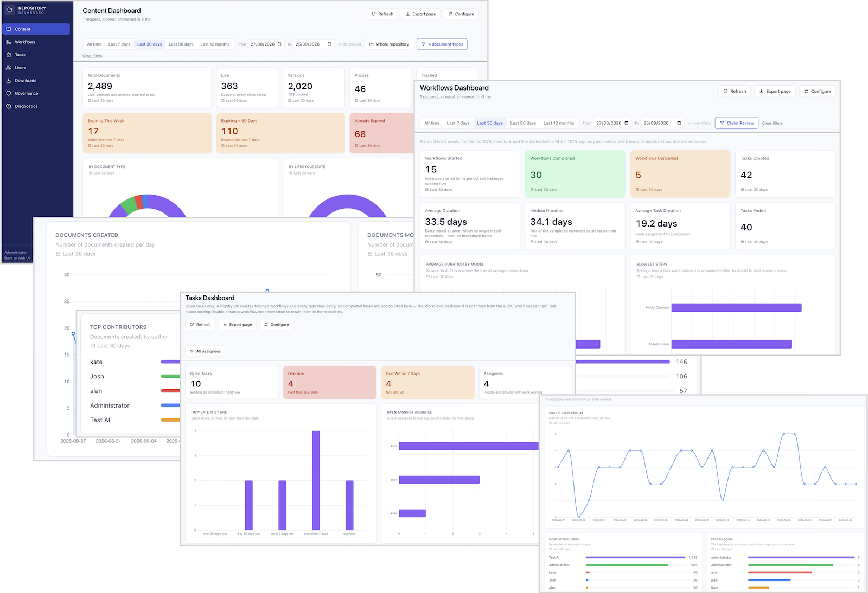Click the Due Within 7 Days card
The height and width of the screenshot is (593, 868).
[428, 383]
